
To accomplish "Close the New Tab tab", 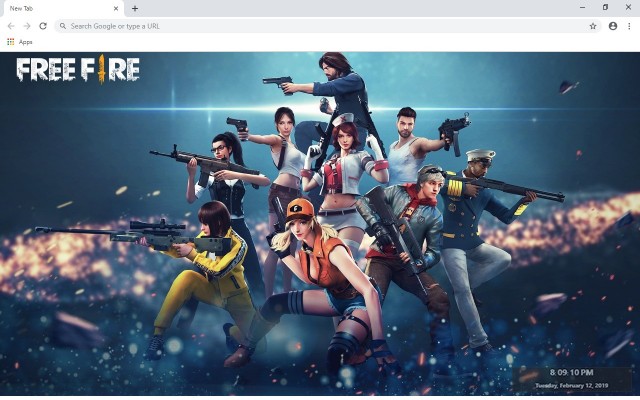I will (x=116, y=8).
